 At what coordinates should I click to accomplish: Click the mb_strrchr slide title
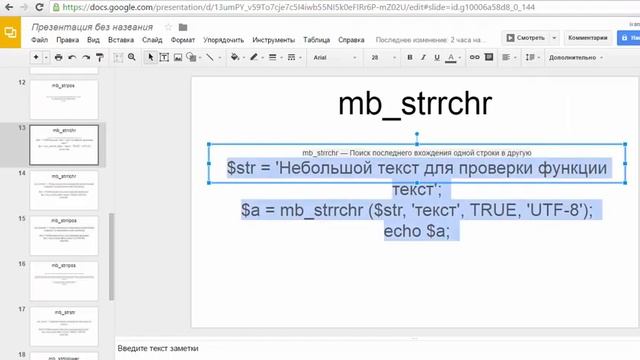pos(415,104)
